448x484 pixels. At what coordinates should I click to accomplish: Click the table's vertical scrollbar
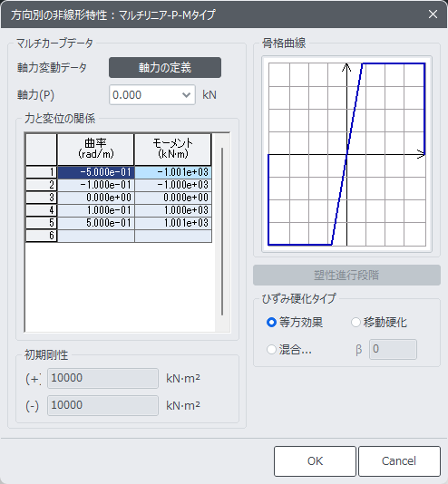222,231
